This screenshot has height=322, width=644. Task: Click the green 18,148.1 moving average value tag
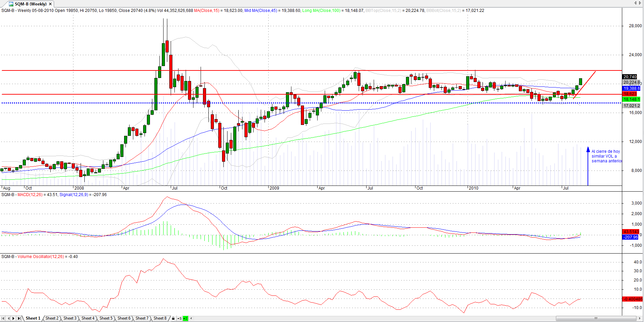(631, 99)
